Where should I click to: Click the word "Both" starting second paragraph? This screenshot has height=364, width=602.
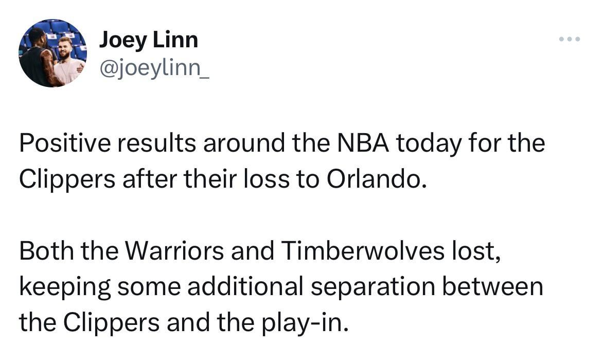pos(45,252)
